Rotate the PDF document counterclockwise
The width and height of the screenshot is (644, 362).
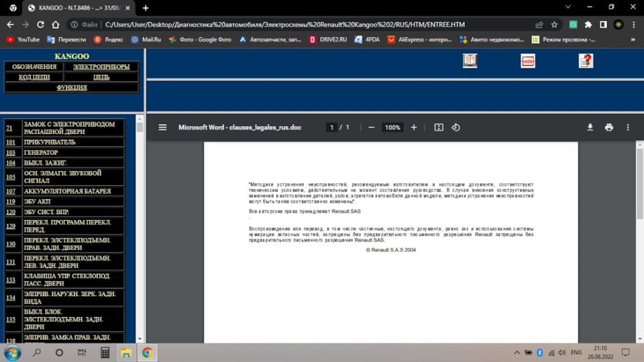456,127
